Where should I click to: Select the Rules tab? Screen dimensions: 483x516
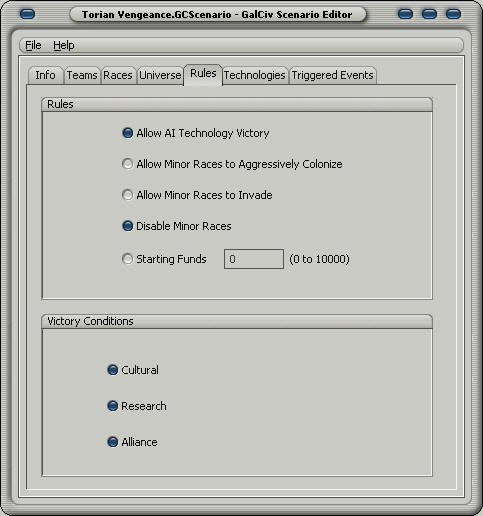(203, 74)
